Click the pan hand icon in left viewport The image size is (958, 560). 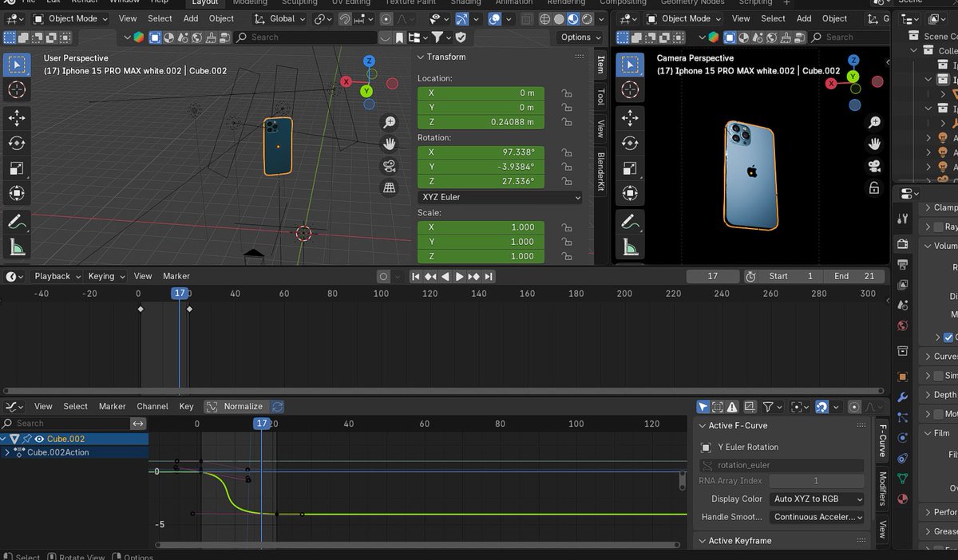click(390, 144)
